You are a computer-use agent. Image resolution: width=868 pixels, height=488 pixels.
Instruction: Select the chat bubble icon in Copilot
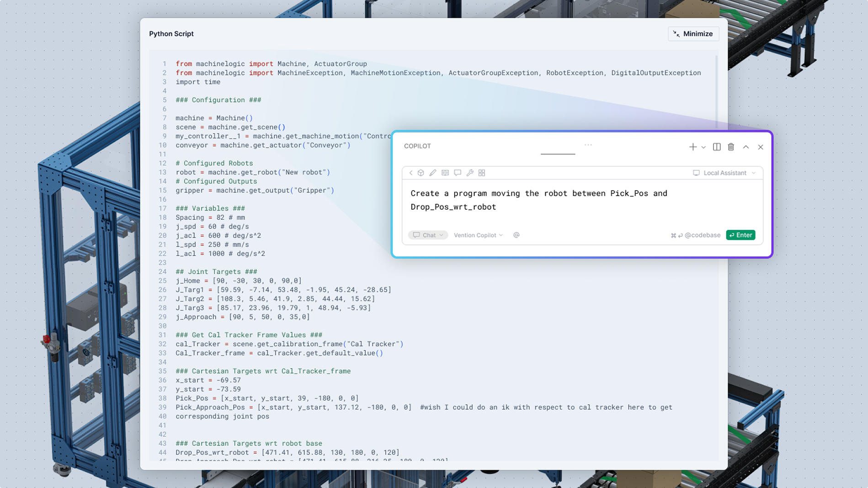coord(458,173)
